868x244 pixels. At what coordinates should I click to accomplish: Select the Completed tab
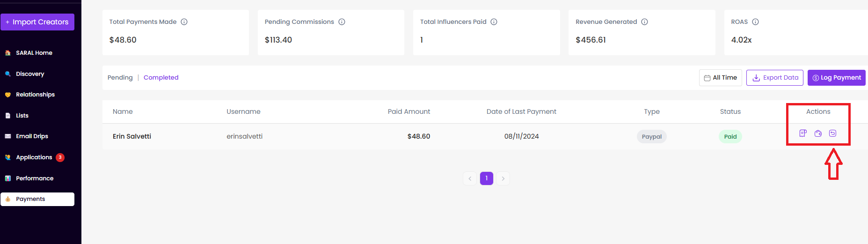pyautogui.click(x=161, y=78)
